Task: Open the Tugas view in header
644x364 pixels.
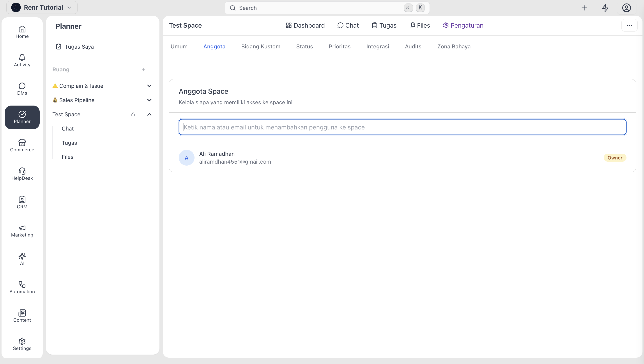Action: click(384, 25)
